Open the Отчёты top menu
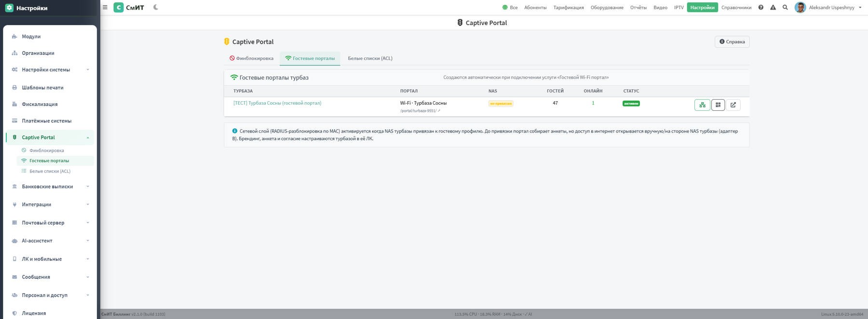The image size is (868, 319). pos(638,7)
